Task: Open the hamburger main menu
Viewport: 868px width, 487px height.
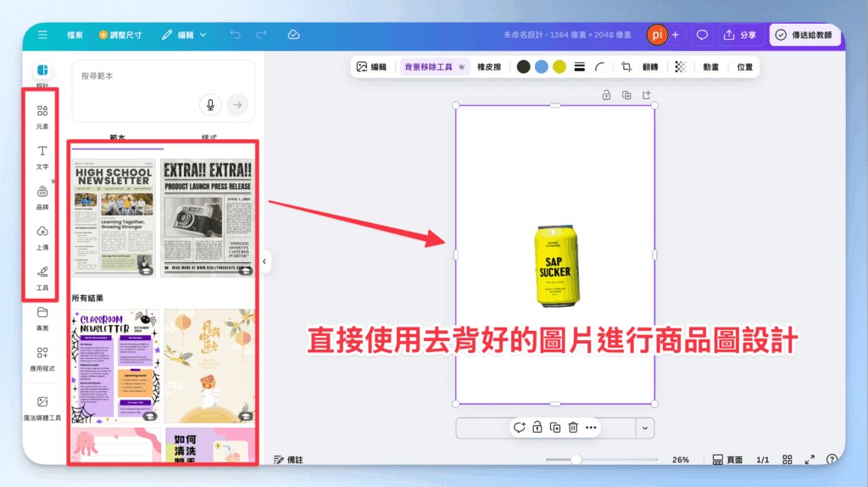Action: point(42,35)
